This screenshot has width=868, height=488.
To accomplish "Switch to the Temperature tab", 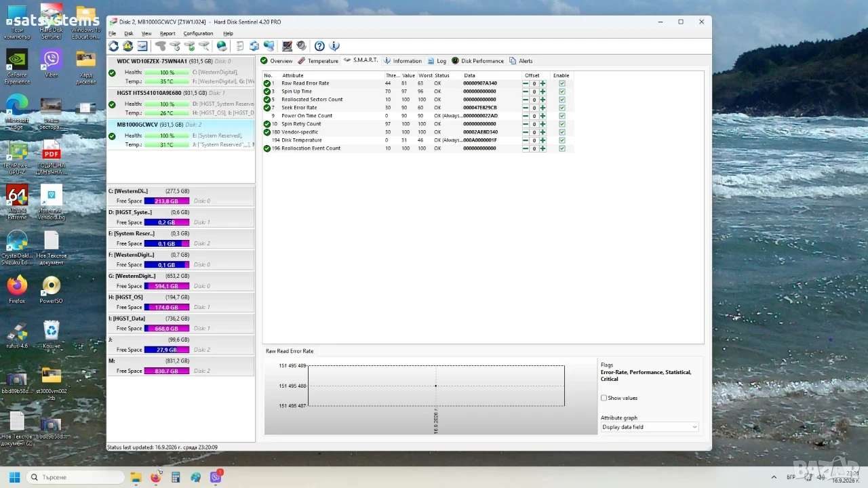I will [x=318, y=61].
